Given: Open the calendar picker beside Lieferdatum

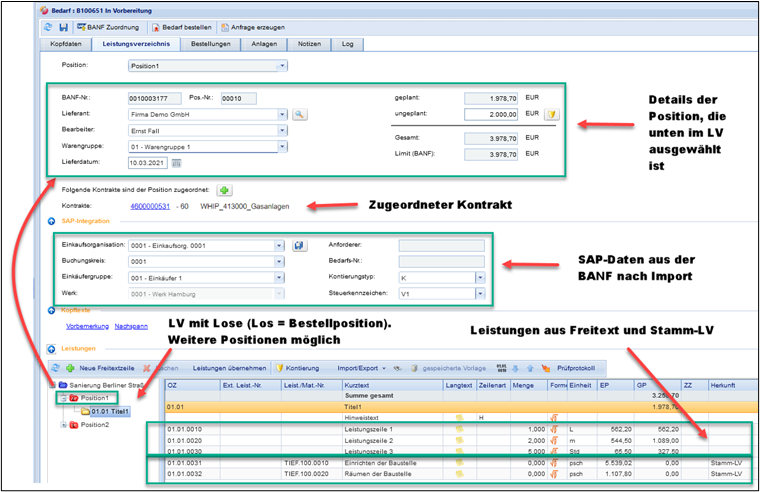Looking at the screenshot, I should tap(177, 163).
